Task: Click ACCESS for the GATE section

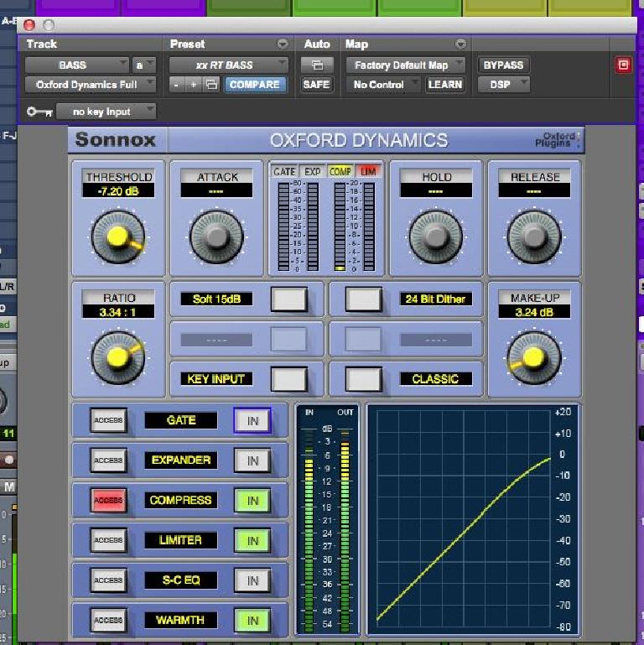Action: coord(108,420)
